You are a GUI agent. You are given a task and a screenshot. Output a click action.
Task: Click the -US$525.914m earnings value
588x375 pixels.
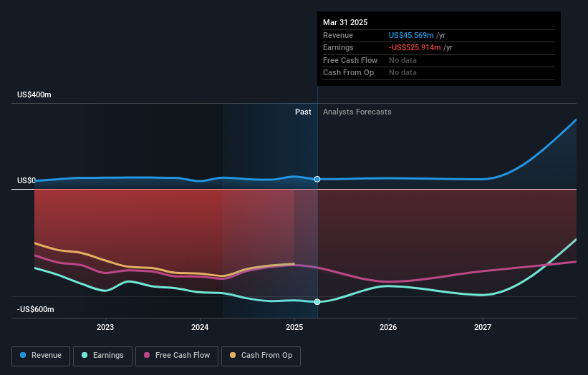(415, 47)
